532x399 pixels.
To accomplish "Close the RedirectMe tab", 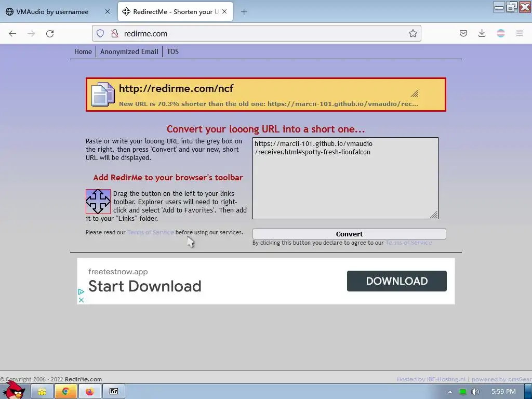I will point(224,11).
